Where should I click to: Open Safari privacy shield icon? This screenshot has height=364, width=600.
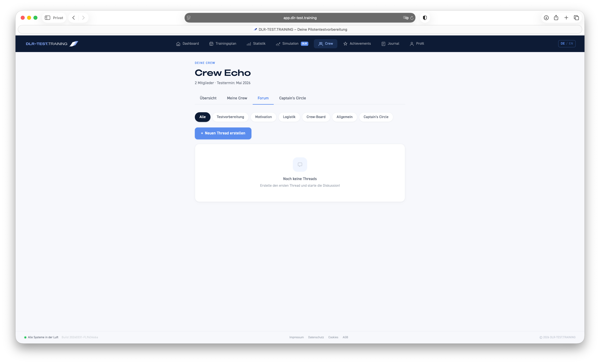425,18
